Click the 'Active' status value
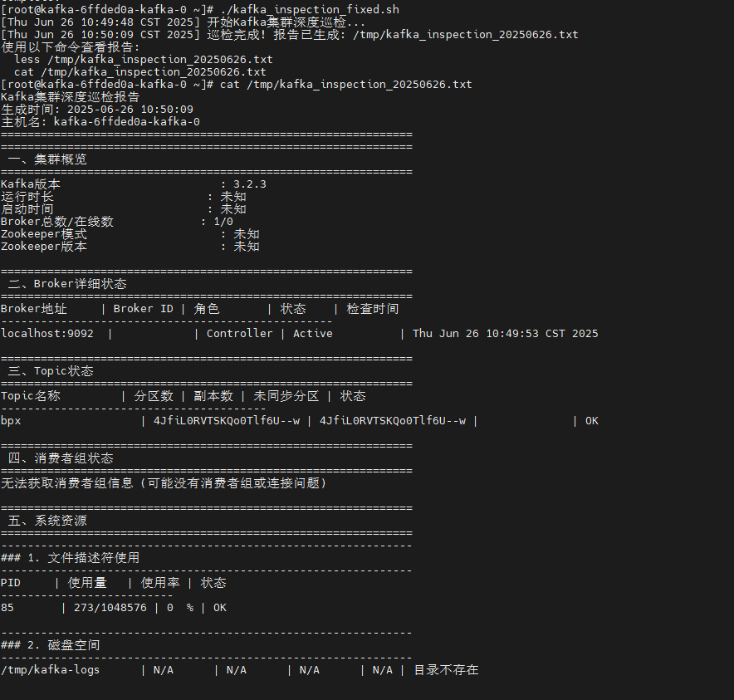 313,333
